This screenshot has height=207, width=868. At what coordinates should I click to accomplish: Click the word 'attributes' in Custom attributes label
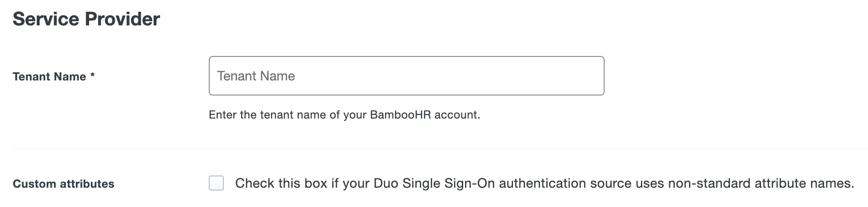[87, 184]
